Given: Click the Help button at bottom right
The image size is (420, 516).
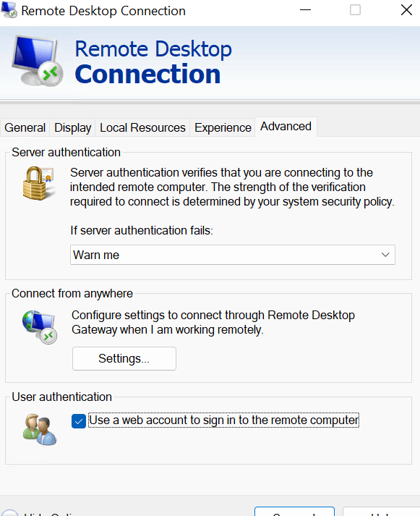Looking at the screenshot, I should tap(381, 512).
